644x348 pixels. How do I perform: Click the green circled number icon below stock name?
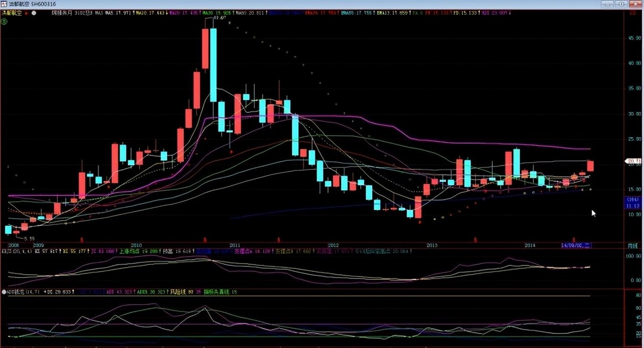point(4,21)
